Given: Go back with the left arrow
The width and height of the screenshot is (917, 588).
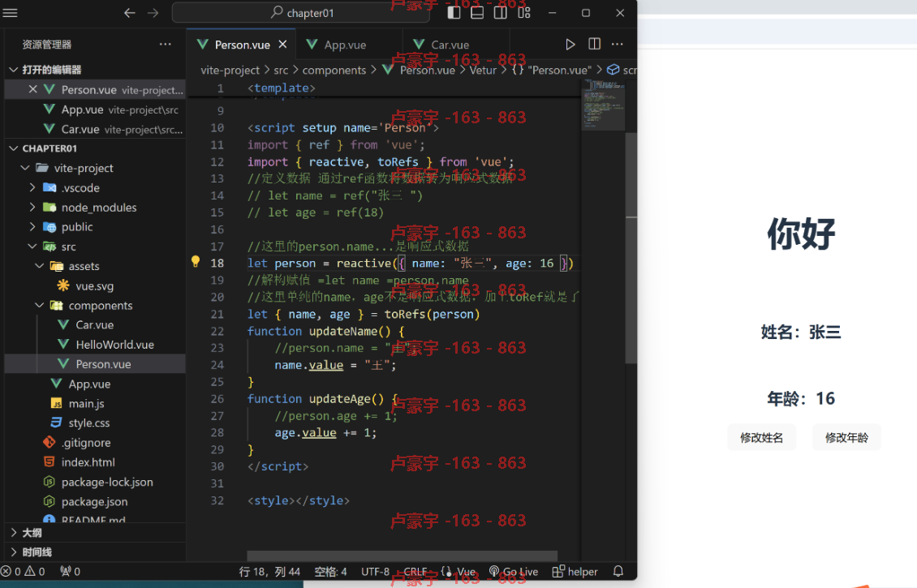Looking at the screenshot, I should [x=129, y=13].
